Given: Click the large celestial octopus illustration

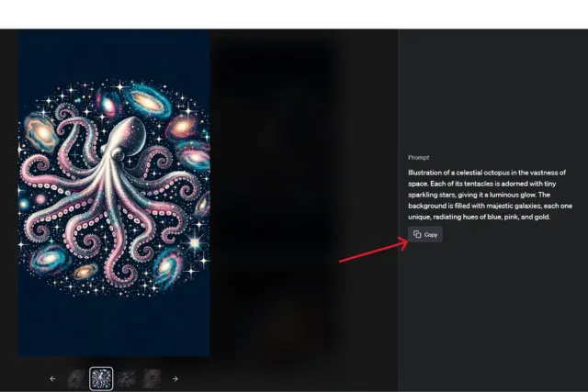Looking at the screenshot, I should pyautogui.click(x=114, y=193).
